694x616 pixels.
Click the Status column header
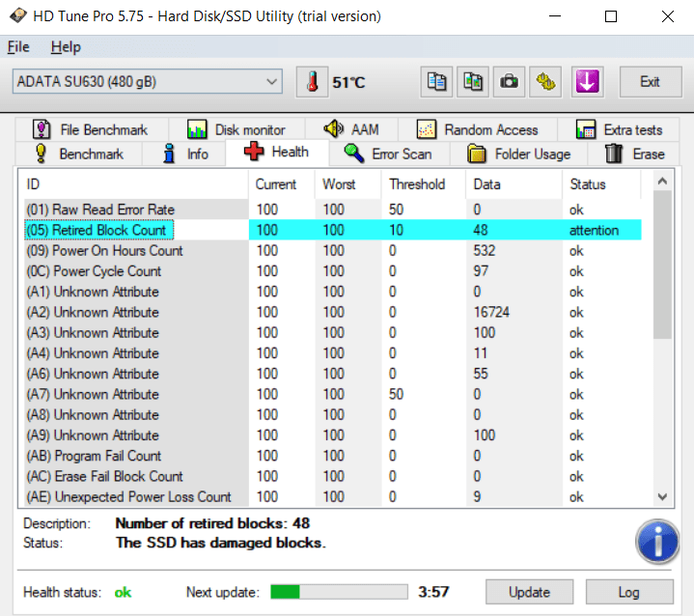point(601,184)
